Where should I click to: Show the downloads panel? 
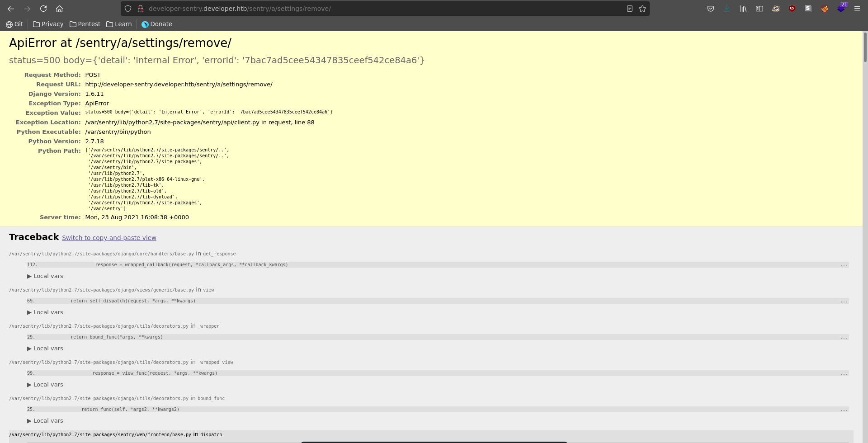click(727, 9)
